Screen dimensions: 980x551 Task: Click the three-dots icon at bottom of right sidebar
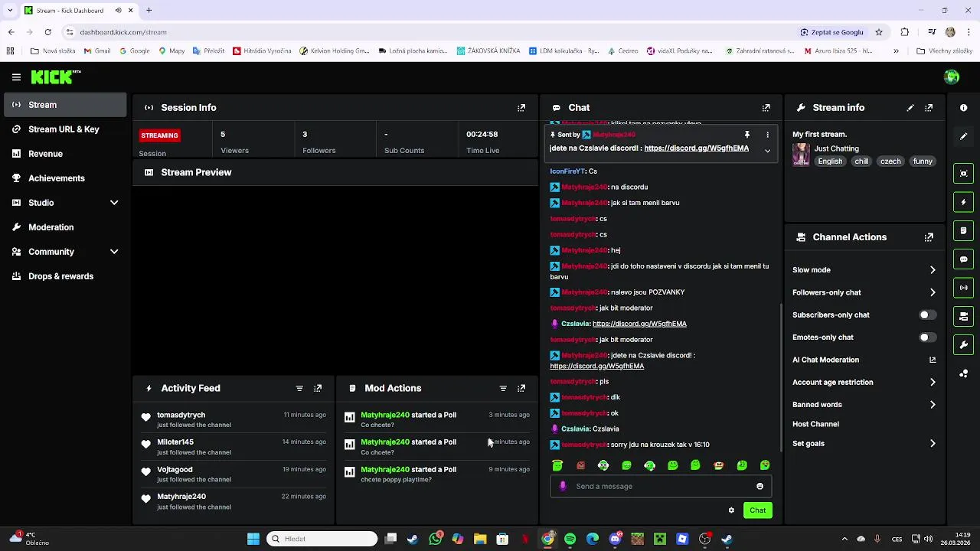[x=963, y=373]
